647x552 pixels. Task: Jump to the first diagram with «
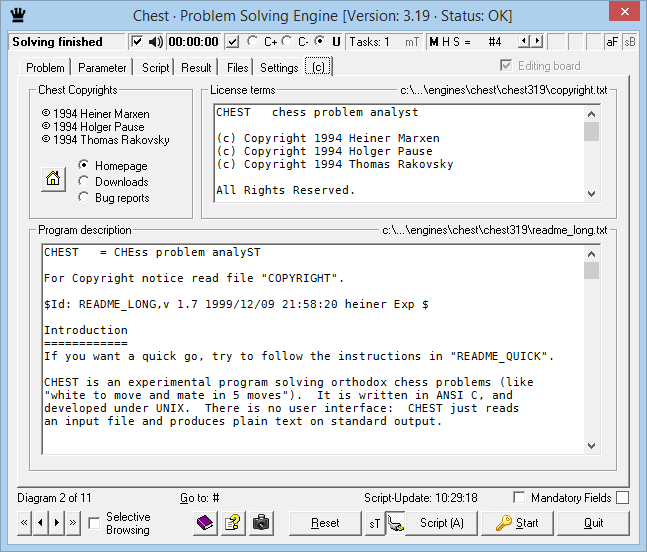click(24, 523)
